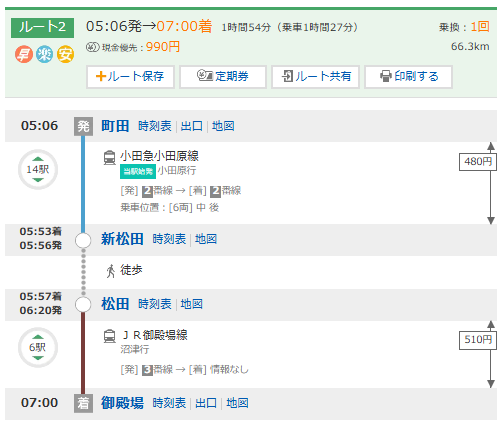Click the train icon beside 小田急小田原線
The height and width of the screenshot is (424, 504).
coord(109,157)
